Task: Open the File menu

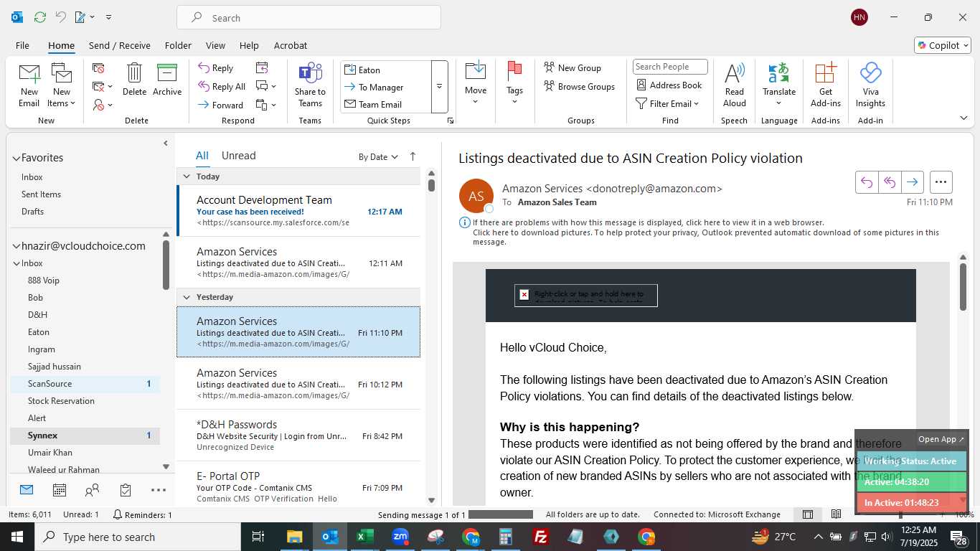Action: [22, 45]
